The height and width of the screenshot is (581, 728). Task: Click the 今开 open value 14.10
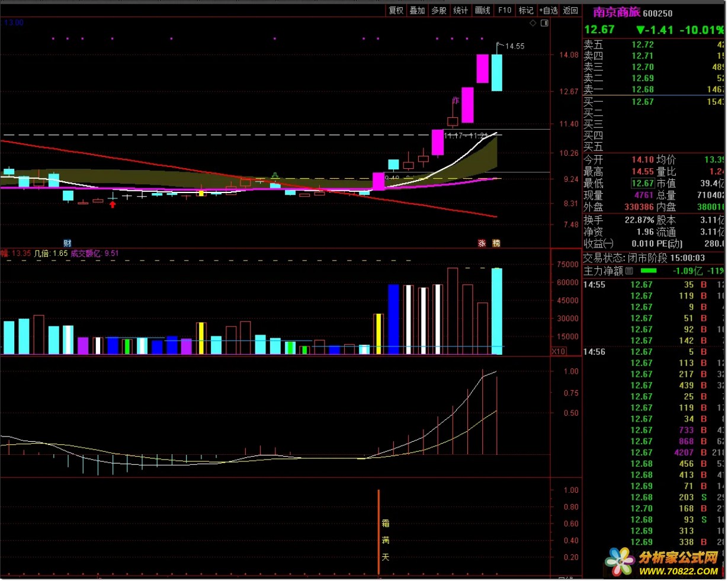click(643, 160)
